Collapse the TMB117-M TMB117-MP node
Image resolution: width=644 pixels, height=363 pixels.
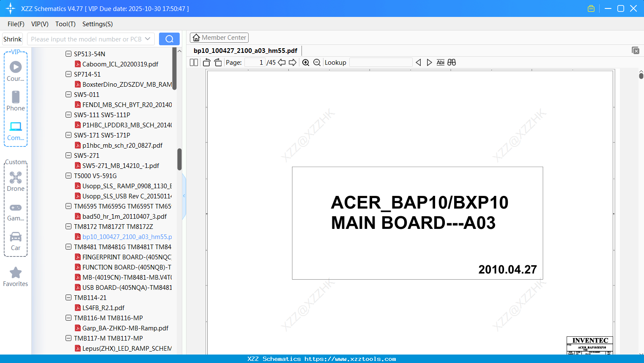point(69,338)
